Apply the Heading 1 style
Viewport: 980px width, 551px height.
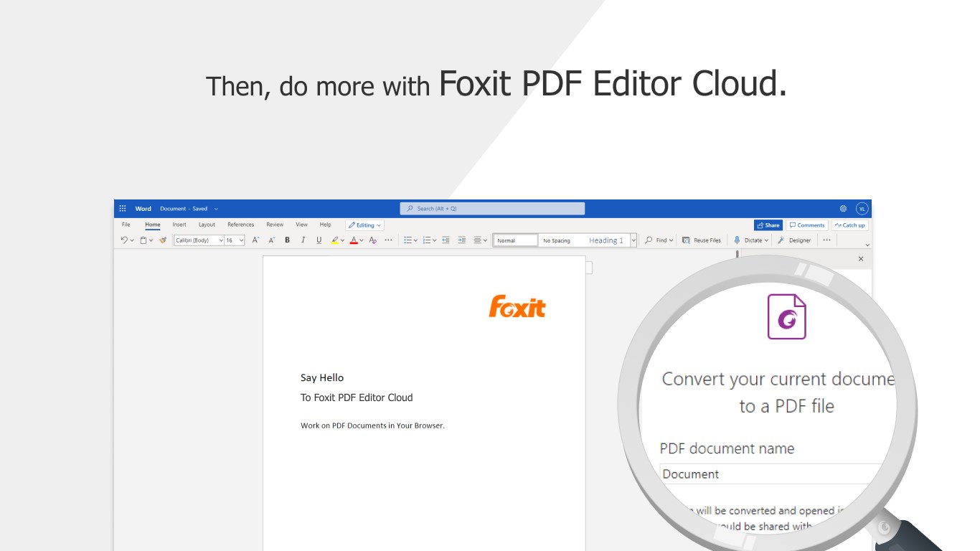coord(606,240)
